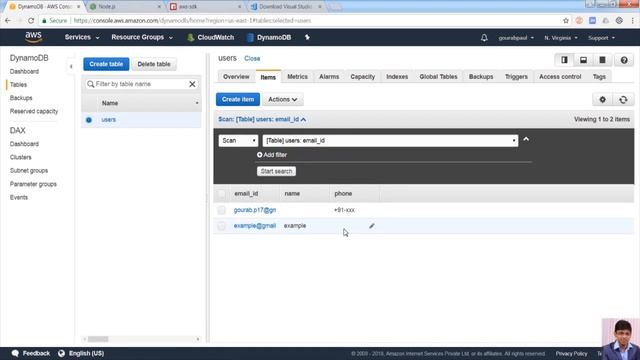The width and height of the screenshot is (640, 360).
Task: Click the Filter by table name field
Action: tap(141, 84)
